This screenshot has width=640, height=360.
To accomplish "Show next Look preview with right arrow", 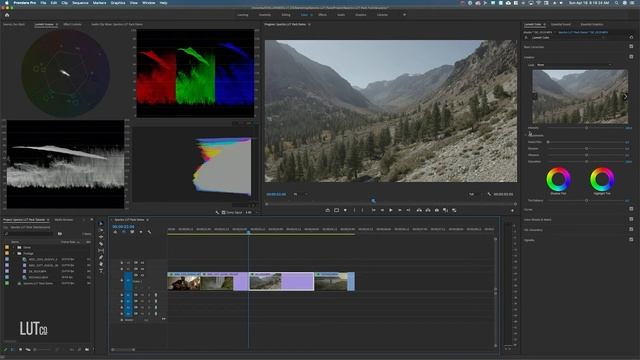I will click(625, 97).
